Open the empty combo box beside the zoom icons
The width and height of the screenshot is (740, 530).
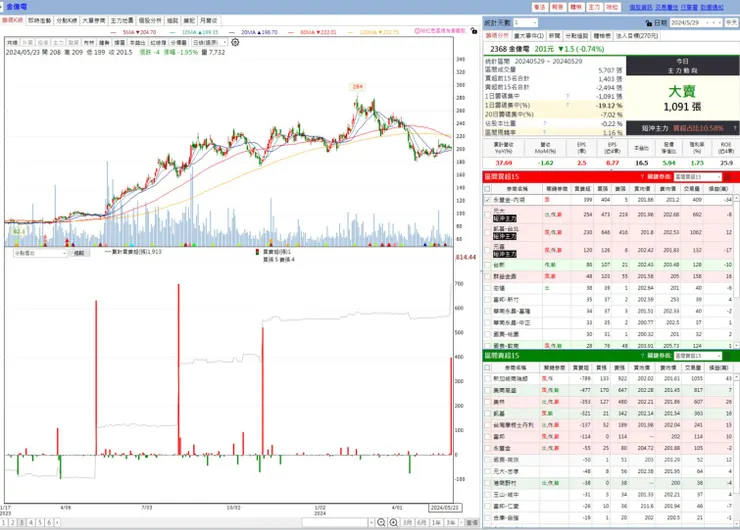click(338, 522)
